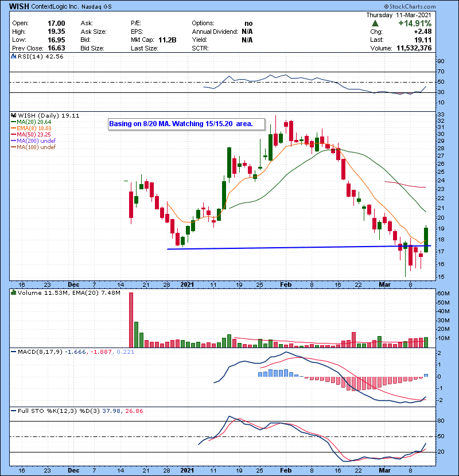Click the Prev Close value 16.63
The image size is (459, 476).
[56, 48]
